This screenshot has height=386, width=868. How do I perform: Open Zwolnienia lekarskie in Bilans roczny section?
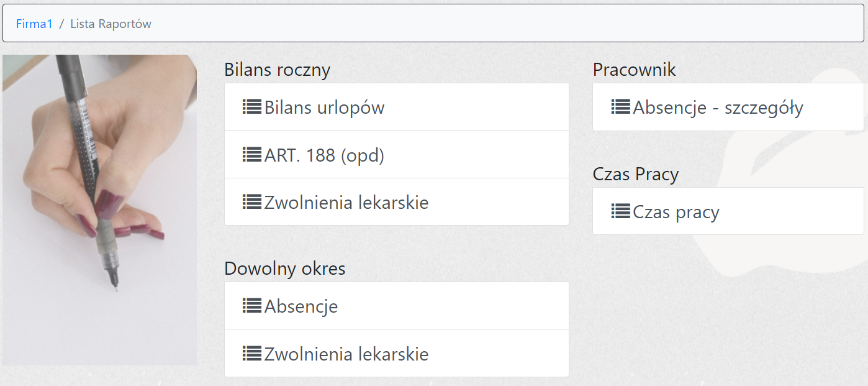346,203
